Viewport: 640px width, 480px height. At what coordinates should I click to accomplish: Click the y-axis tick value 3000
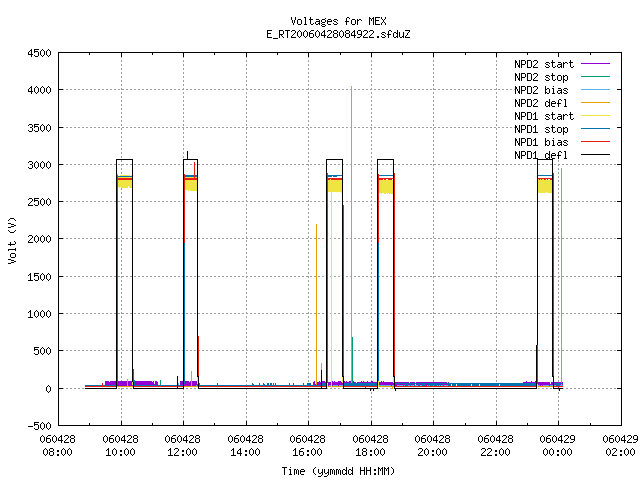pyautogui.click(x=39, y=165)
